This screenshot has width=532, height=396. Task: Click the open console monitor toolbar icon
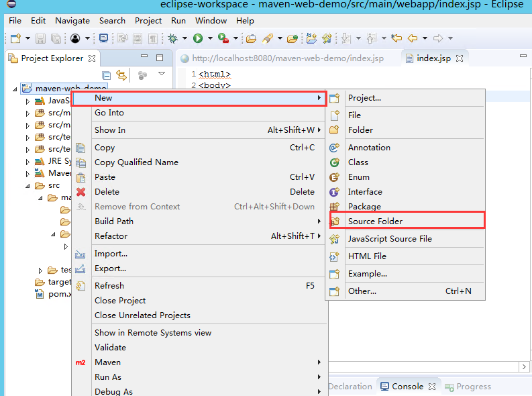[x=103, y=38]
